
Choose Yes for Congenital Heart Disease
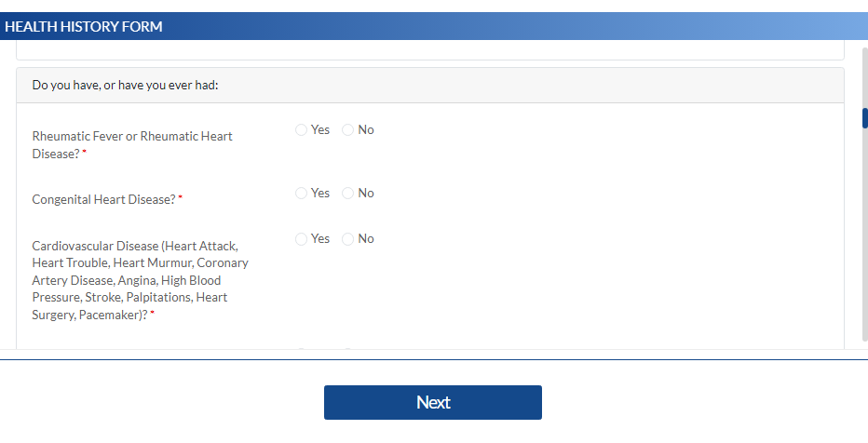pos(301,194)
